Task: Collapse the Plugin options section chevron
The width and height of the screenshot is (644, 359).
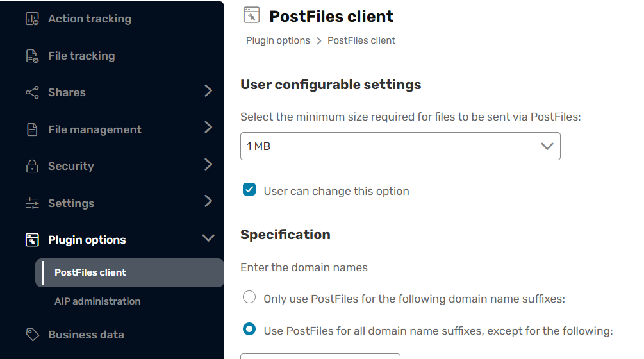Action: click(x=208, y=238)
